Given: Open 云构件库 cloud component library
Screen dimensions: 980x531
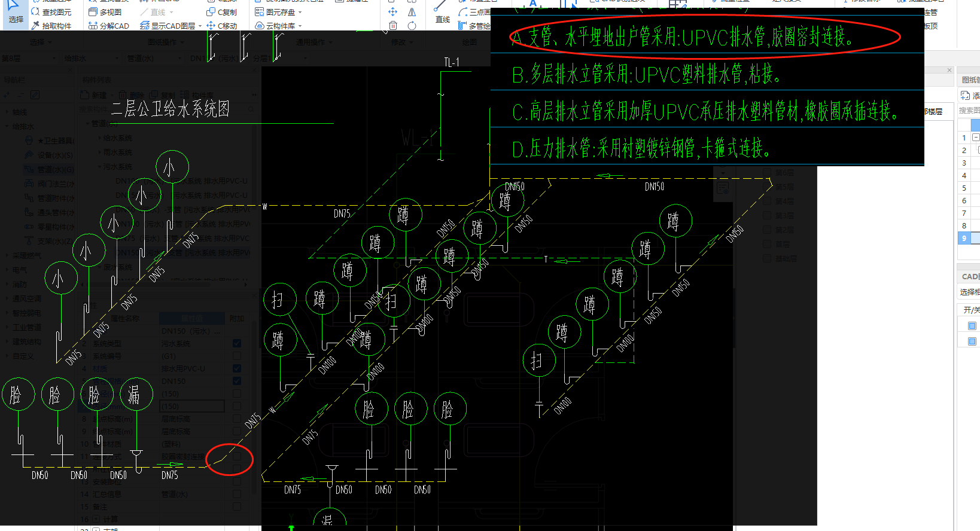Looking at the screenshot, I should point(275,26).
